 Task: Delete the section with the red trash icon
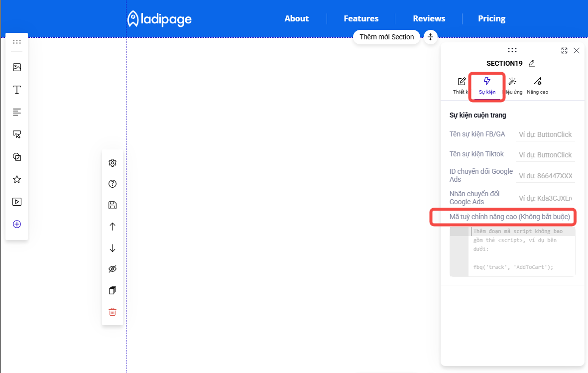click(113, 312)
